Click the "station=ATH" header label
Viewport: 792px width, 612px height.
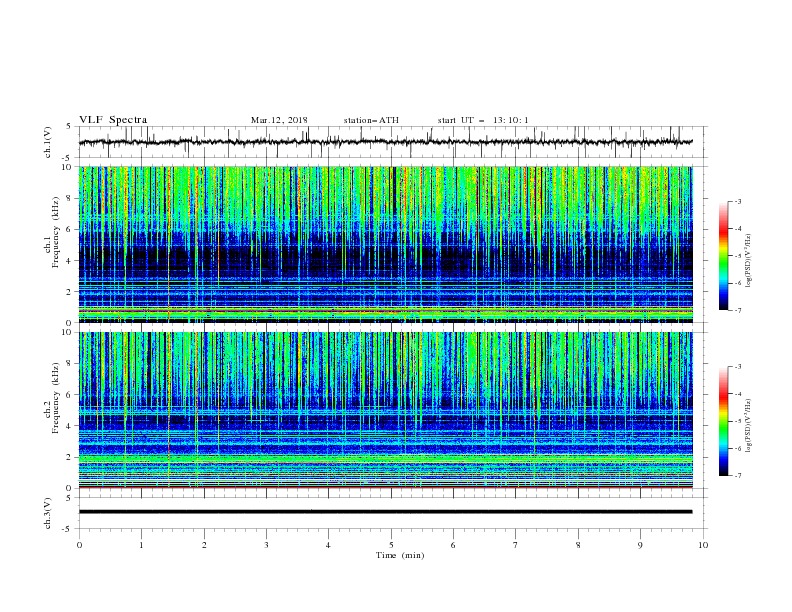[371, 120]
